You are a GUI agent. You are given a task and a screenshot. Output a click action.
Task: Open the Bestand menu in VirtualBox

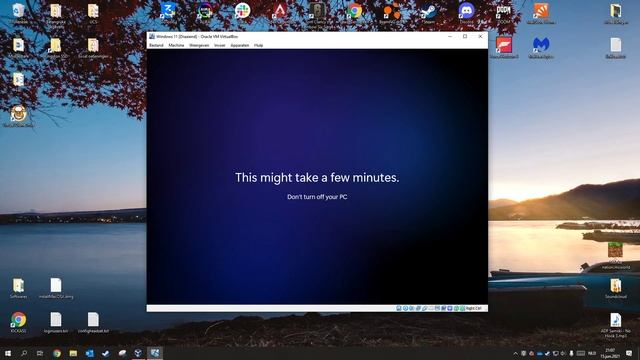[x=156, y=45]
